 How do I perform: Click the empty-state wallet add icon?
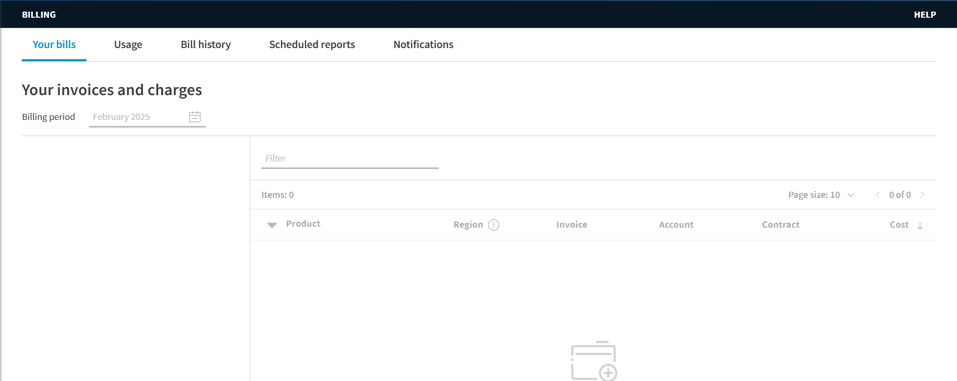[593, 361]
